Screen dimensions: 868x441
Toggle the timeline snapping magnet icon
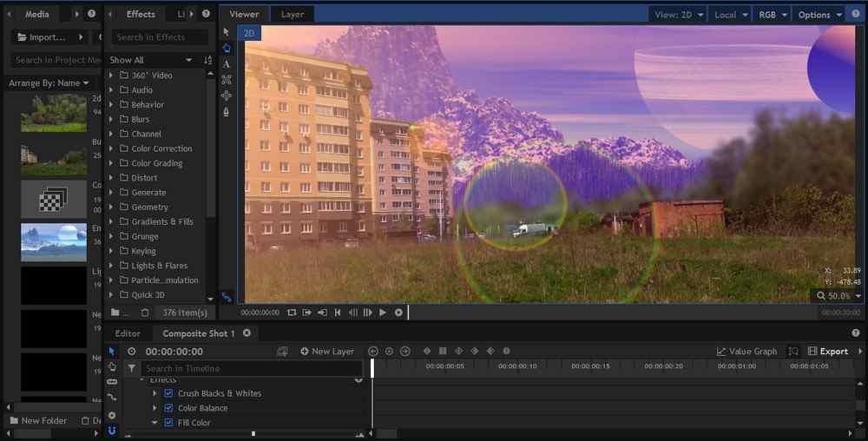click(112, 431)
